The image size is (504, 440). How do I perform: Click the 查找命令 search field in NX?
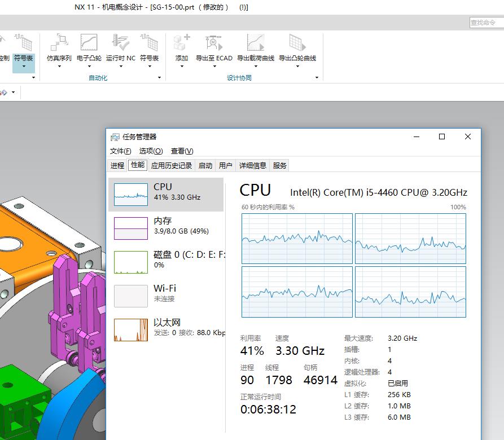tap(487, 23)
